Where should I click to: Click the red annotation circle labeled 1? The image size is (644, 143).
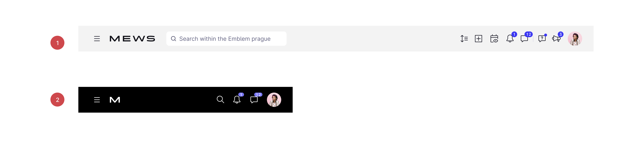point(57,43)
